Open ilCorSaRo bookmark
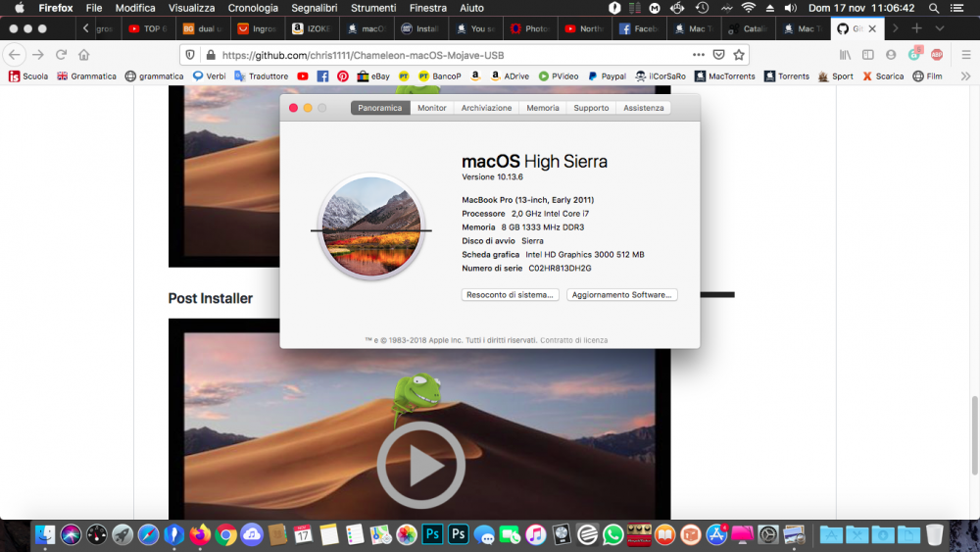The width and height of the screenshot is (980, 552). [x=660, y=76]
